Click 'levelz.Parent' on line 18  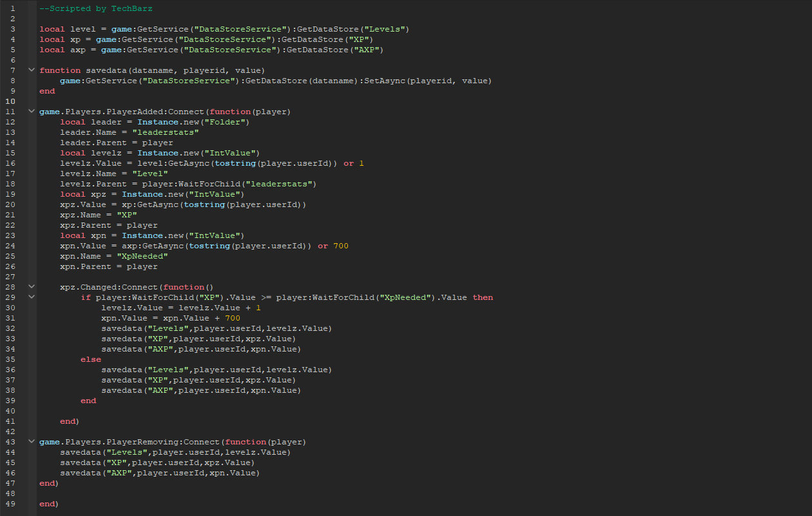tap(93, 184)
